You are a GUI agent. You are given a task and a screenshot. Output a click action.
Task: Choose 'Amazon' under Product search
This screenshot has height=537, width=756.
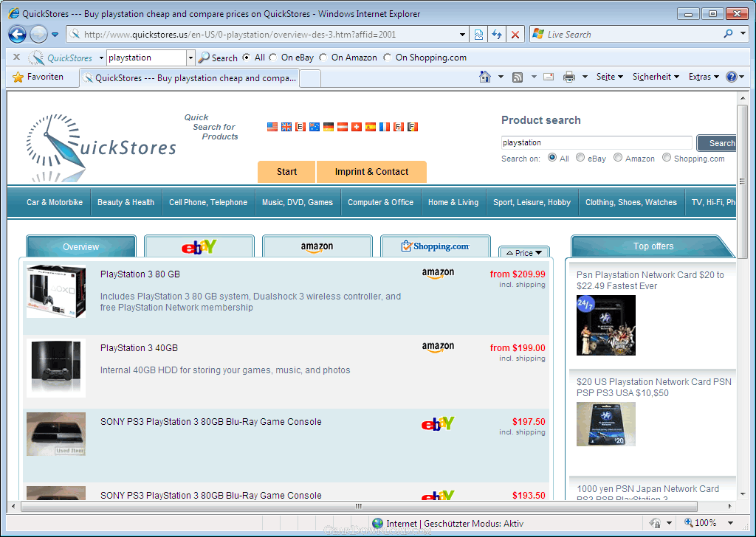pyautogui.click(x=618, y=158)
